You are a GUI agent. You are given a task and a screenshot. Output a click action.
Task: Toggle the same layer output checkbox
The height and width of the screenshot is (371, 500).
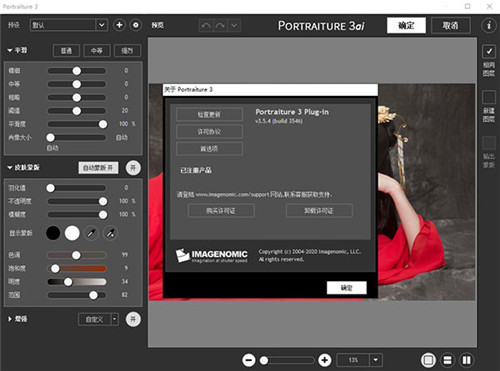(489, 51)
